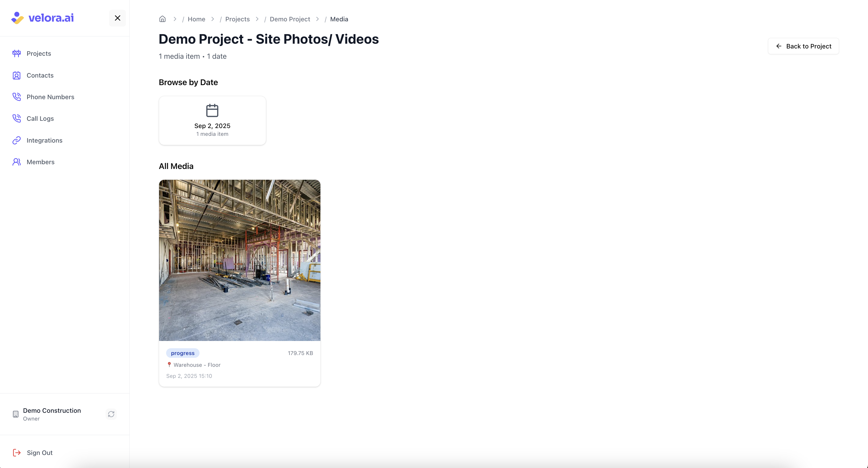Click the Media breadcrumb item
The image size is (868, 468).
pyautogui.click(x=339, y=19)
